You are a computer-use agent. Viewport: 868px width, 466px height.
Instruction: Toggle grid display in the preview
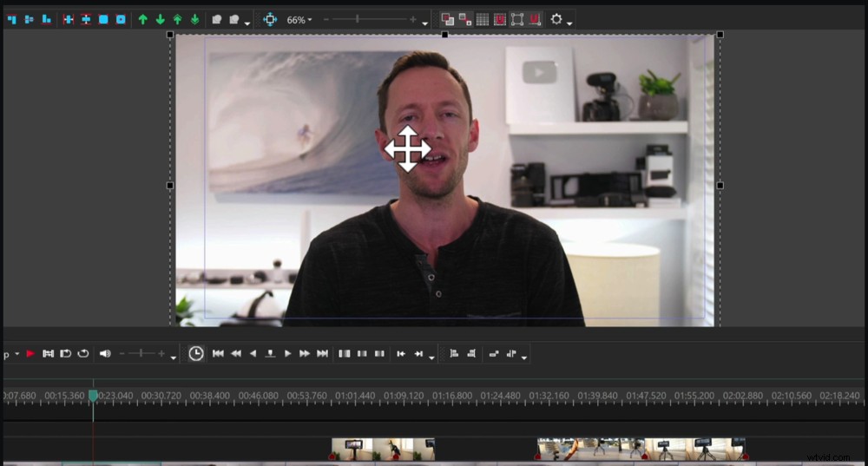point(483,20)
